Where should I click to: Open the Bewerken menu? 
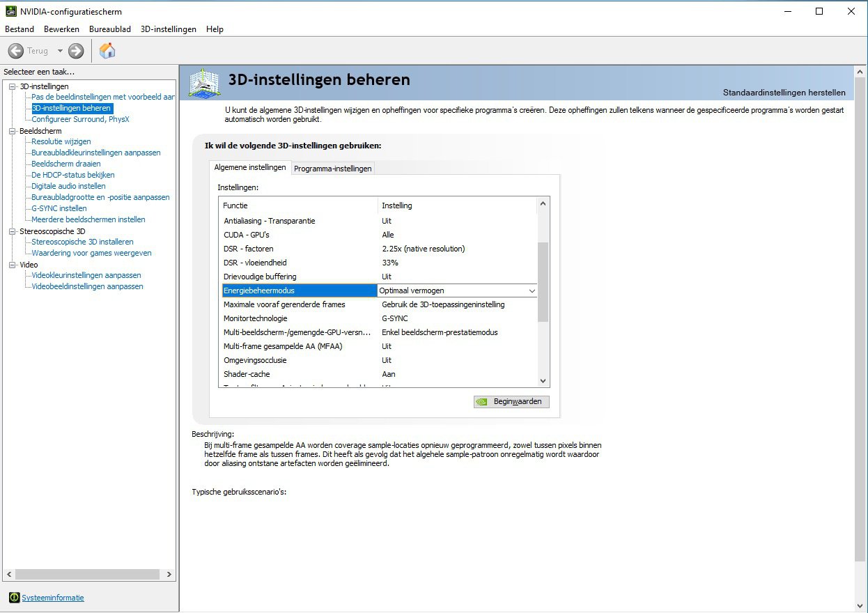pos(61,29)
